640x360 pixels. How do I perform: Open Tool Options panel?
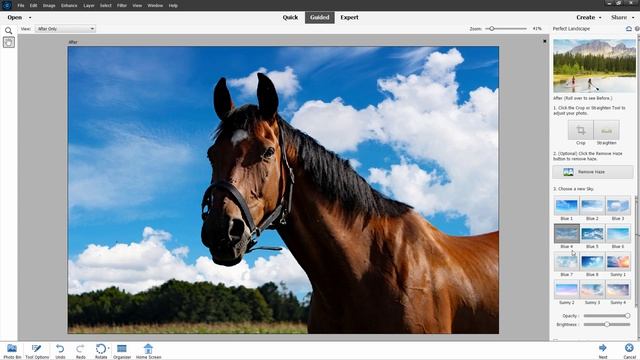[x=37, y=351]
